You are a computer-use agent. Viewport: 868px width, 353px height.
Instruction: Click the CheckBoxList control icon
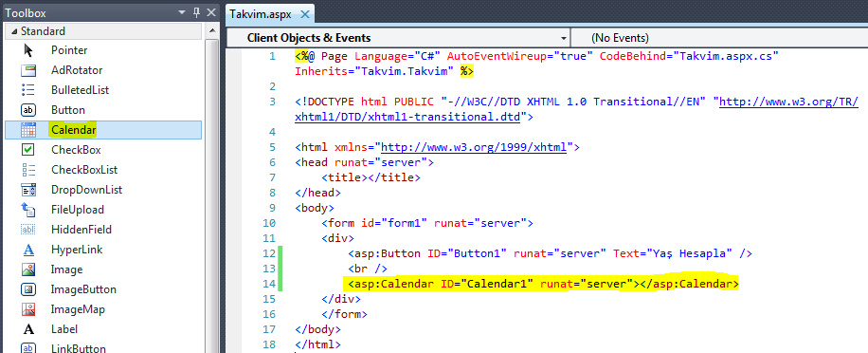[28, 170]
